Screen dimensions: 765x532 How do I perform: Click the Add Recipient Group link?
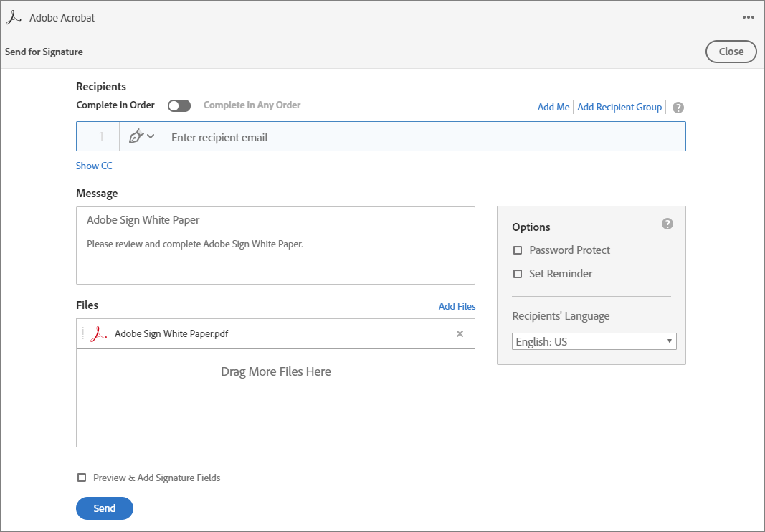[619, 107]
